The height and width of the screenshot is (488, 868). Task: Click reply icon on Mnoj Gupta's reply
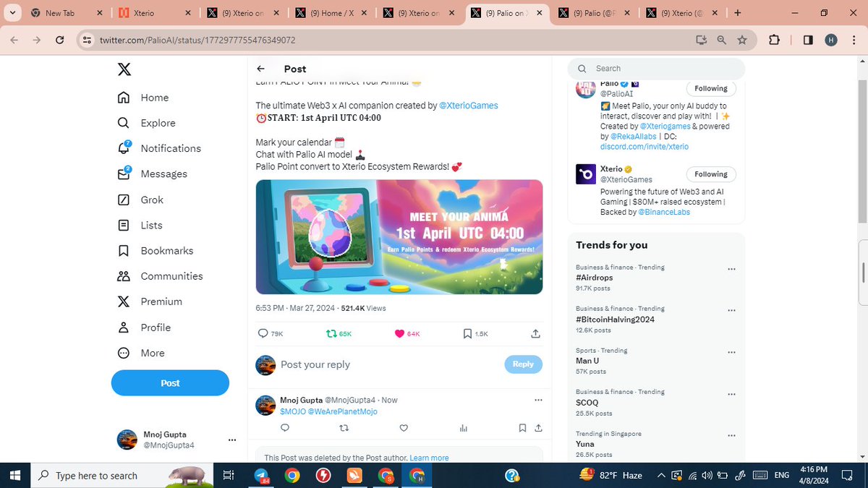coord(285,428)
